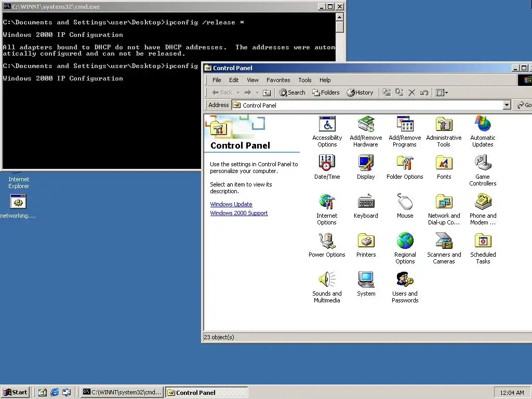The image size is (532, 399).
Task: Open the Mouse applet
Action: pyautogui.click(x=405, y=206)
